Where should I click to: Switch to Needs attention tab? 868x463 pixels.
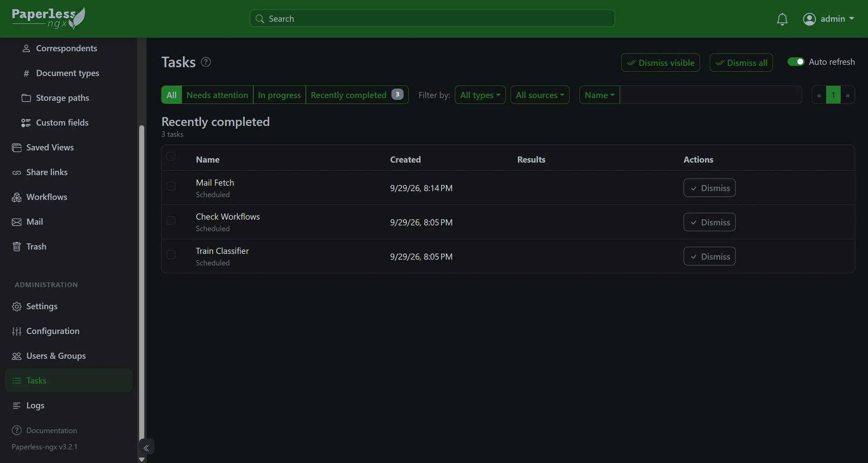point(217,95)
